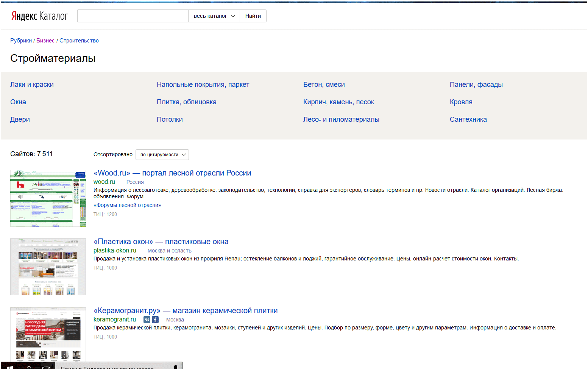Screen dimensions: 588x370
Task: Click the taskbar search magnifier icon
Action: 29,367
